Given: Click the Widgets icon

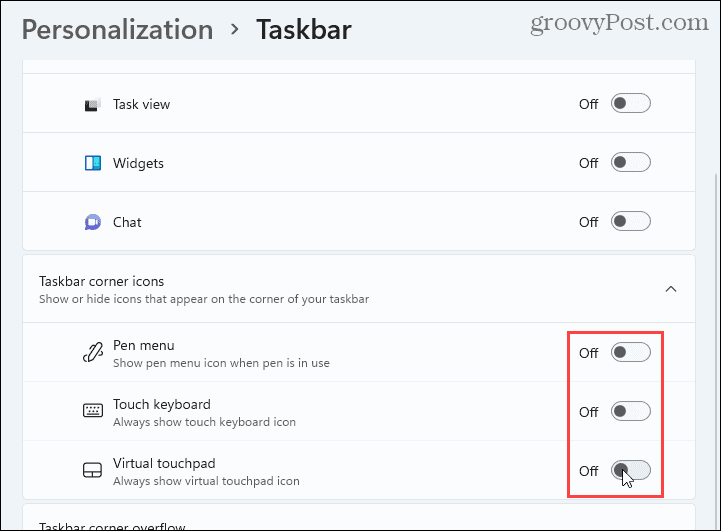Looking at the screenshot, I should point(93,163).
